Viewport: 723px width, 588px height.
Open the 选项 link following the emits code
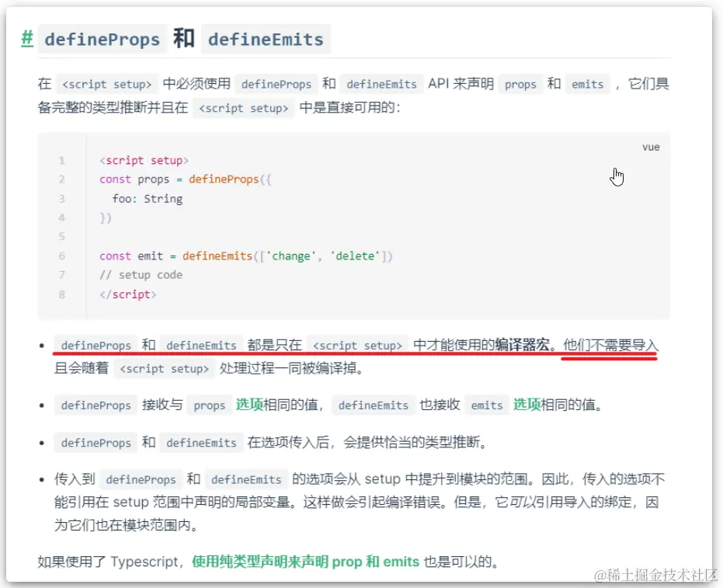pyautogui.click(x=527, y=405)
